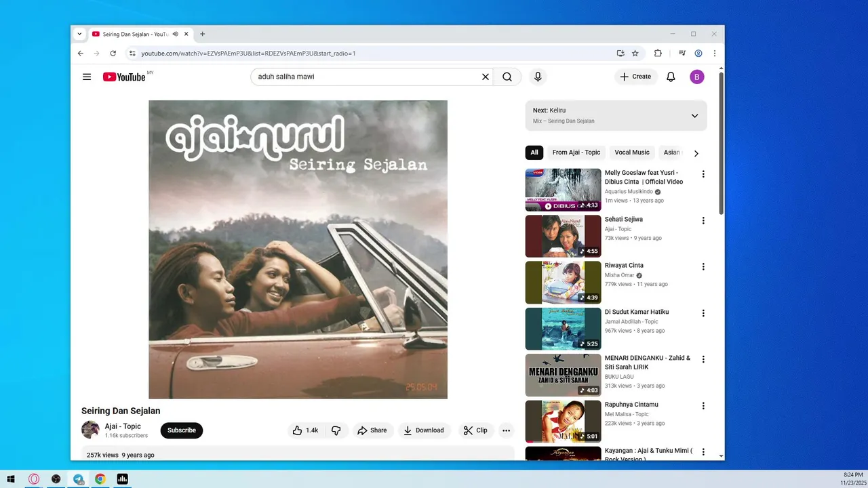Click the browser address bar URL
The width and height of the screenshot is (868, 488).
(x=248, y=53)
